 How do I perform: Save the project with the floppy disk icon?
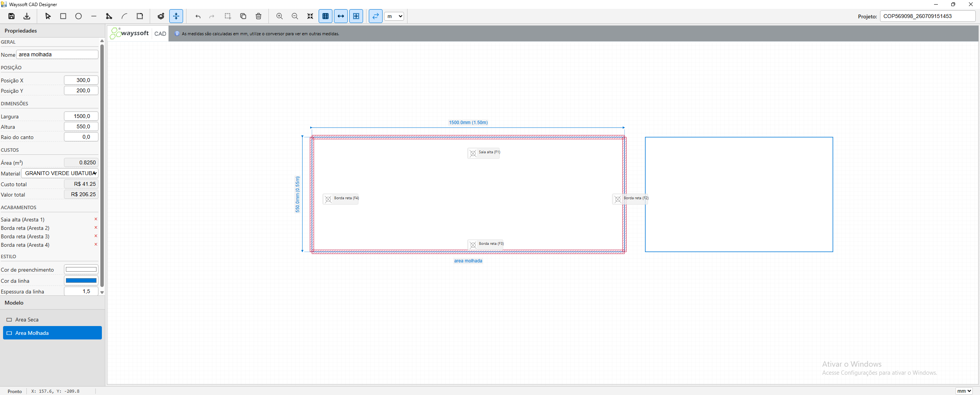pyautogui.click(x=11, y=16)
